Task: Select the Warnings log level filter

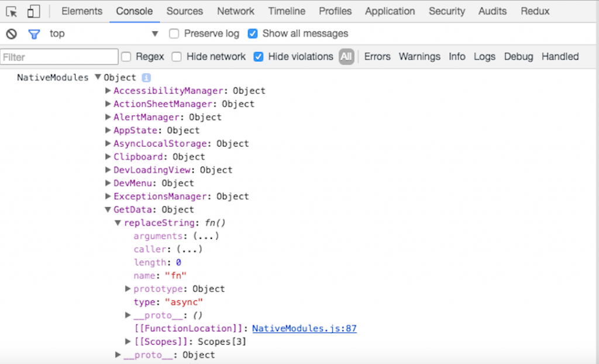Action: pyautogui.click(x=419, y=57)
